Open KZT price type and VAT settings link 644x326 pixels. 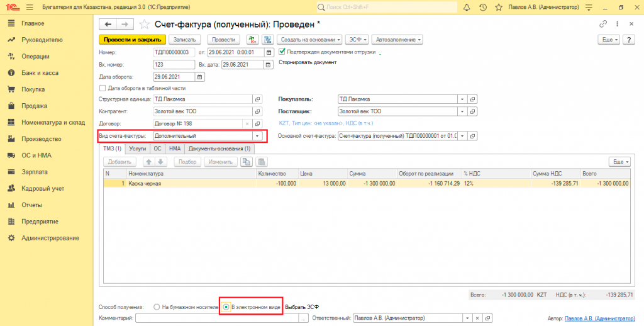tap(326, 123)
